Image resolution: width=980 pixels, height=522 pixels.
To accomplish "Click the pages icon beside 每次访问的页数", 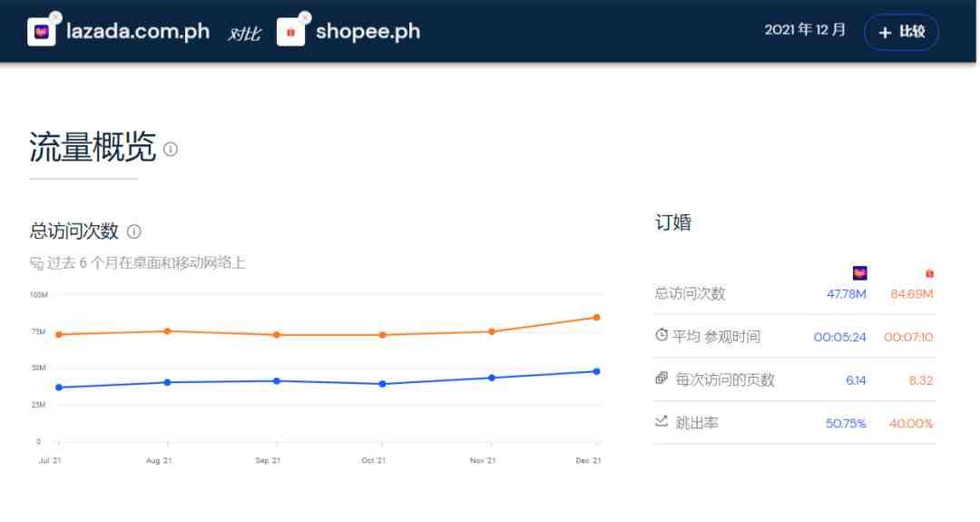I will coord(661,379).
